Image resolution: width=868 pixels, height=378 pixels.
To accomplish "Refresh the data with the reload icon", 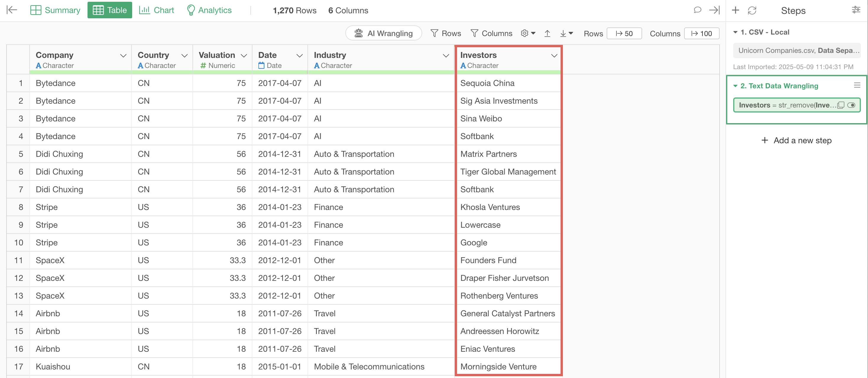I will (752, 10).
